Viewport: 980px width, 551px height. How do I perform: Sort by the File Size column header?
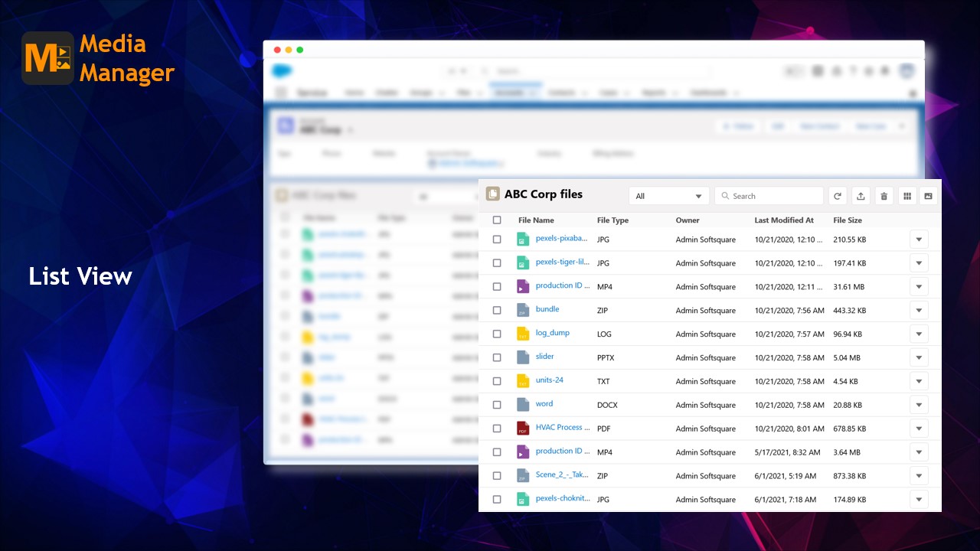[848, 220]
